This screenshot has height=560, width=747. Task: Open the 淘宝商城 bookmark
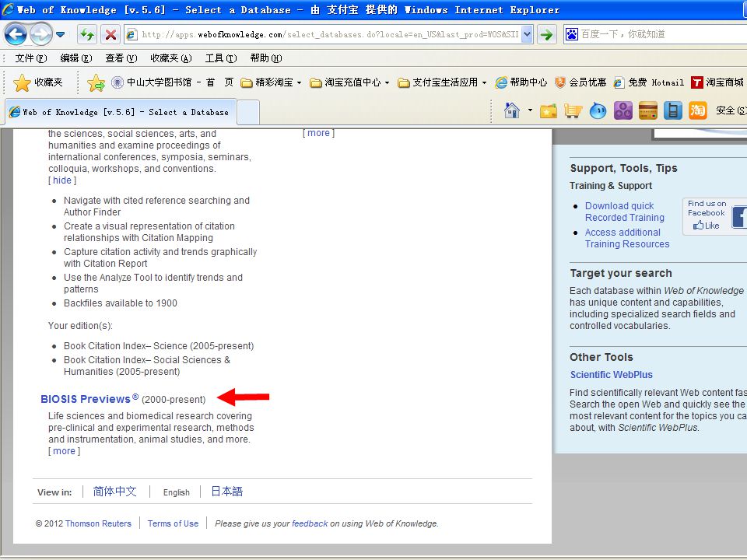717,82
